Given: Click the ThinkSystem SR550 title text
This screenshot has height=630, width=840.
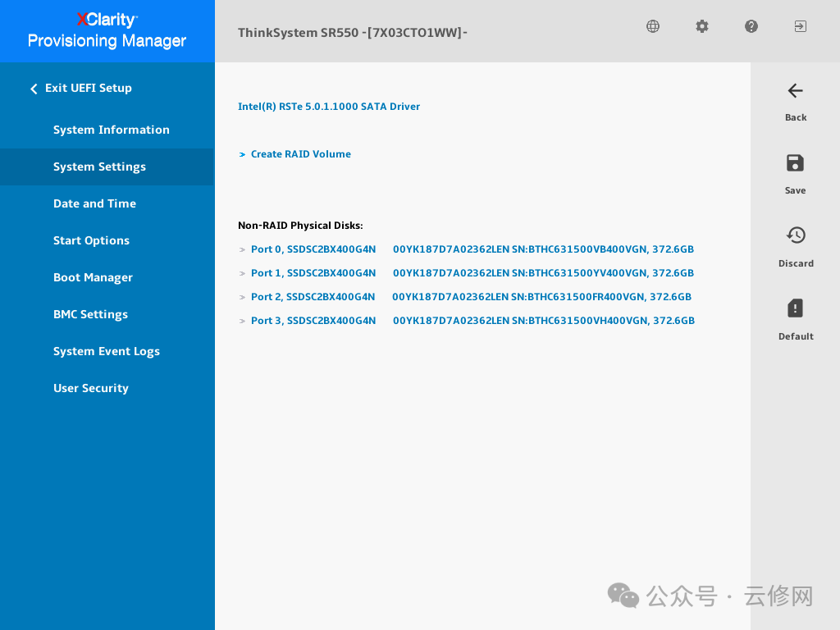Looking at the screenshot, I should pyautogui.click(x=353, y=33).
